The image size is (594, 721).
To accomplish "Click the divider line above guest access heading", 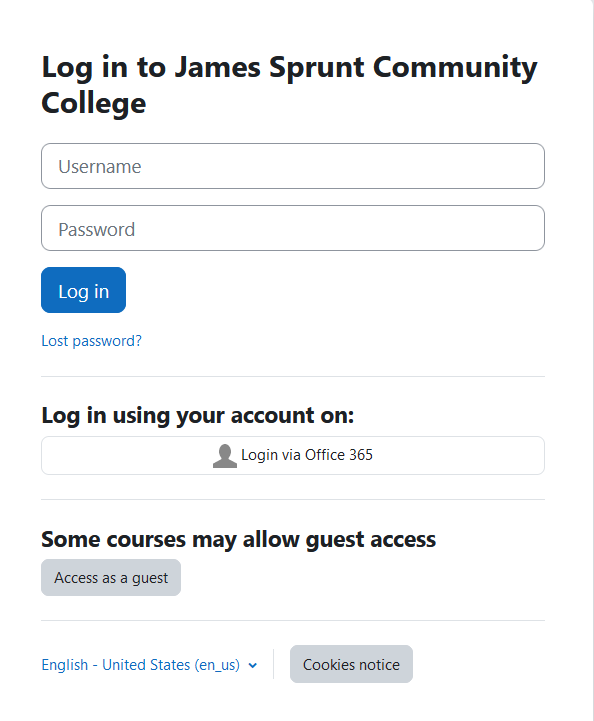I will click(x=293, y=499).
